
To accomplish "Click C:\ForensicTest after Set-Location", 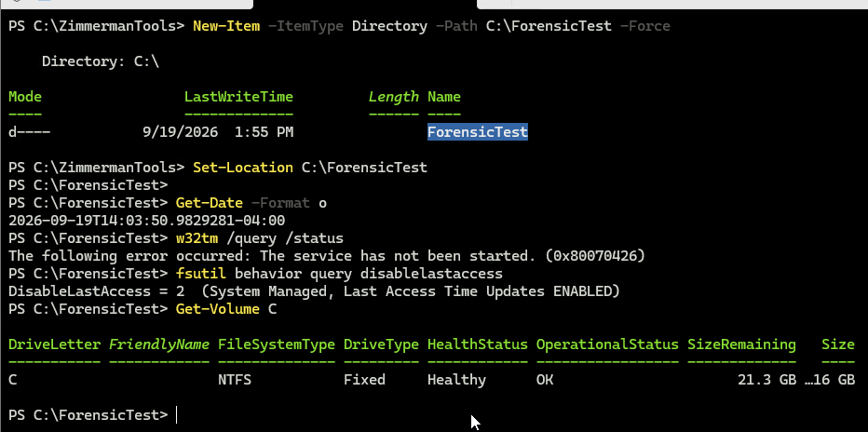I will [364, 168].
